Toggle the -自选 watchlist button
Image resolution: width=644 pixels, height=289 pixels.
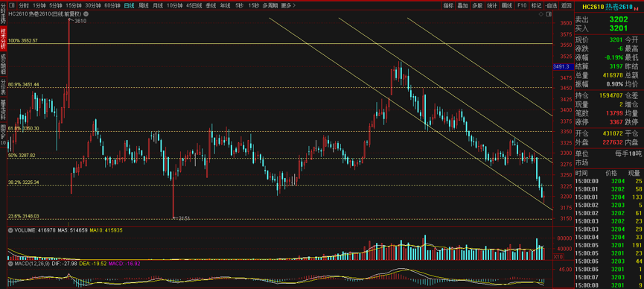coord(551,6)
